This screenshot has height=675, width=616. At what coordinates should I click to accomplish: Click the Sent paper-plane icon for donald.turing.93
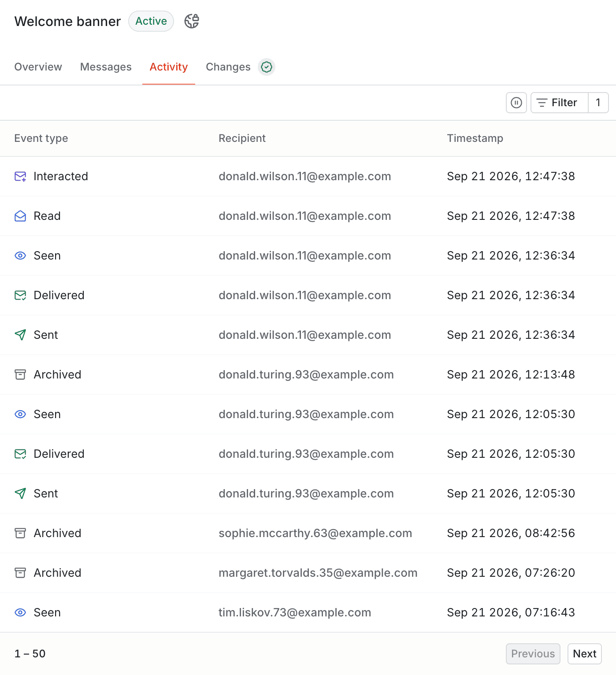tap(20, 494)
